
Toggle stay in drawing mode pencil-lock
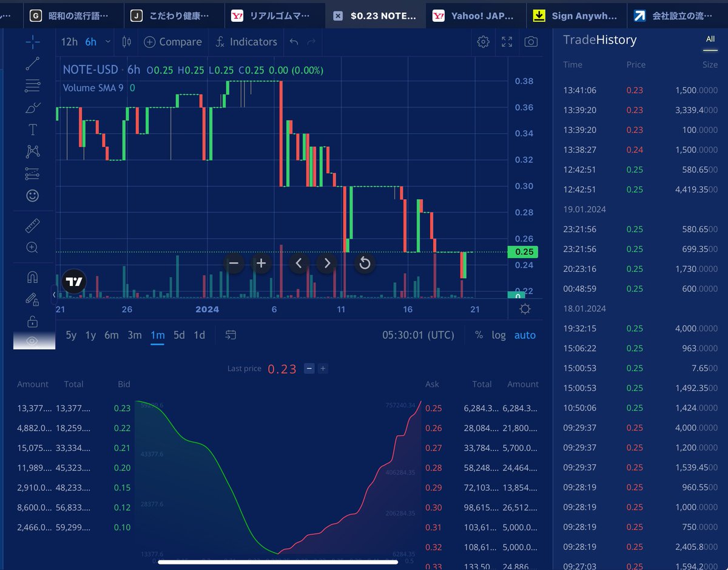(33, 299)
